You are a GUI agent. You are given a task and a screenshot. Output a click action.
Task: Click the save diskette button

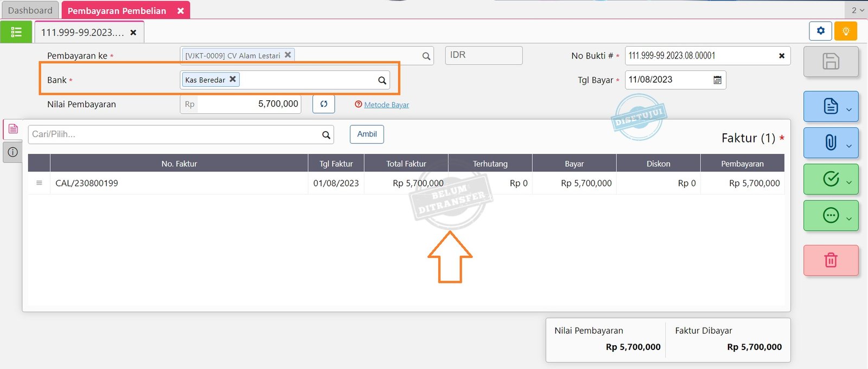pos(831,61)
